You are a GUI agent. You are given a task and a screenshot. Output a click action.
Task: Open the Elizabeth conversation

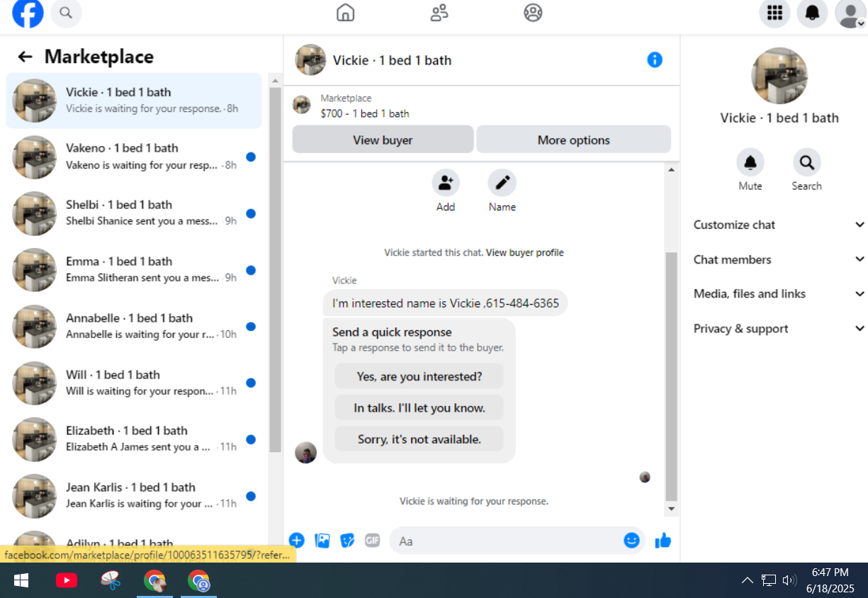(134, 439)
